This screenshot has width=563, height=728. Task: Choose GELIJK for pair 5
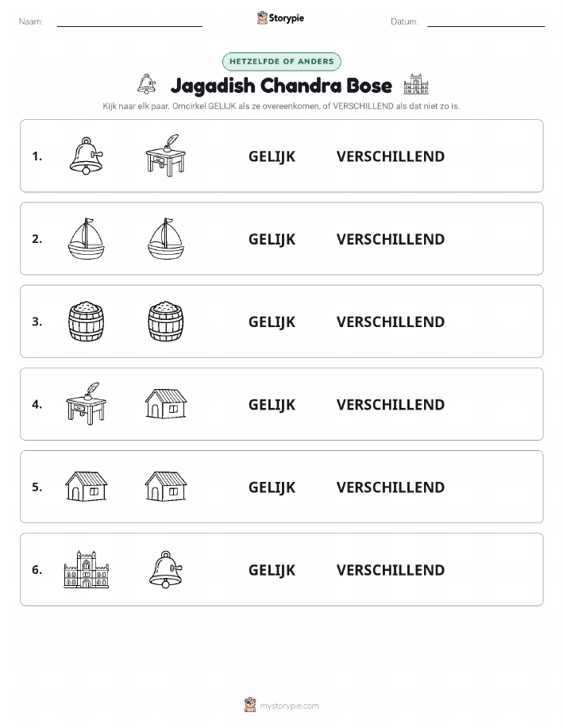click(272, 487)
